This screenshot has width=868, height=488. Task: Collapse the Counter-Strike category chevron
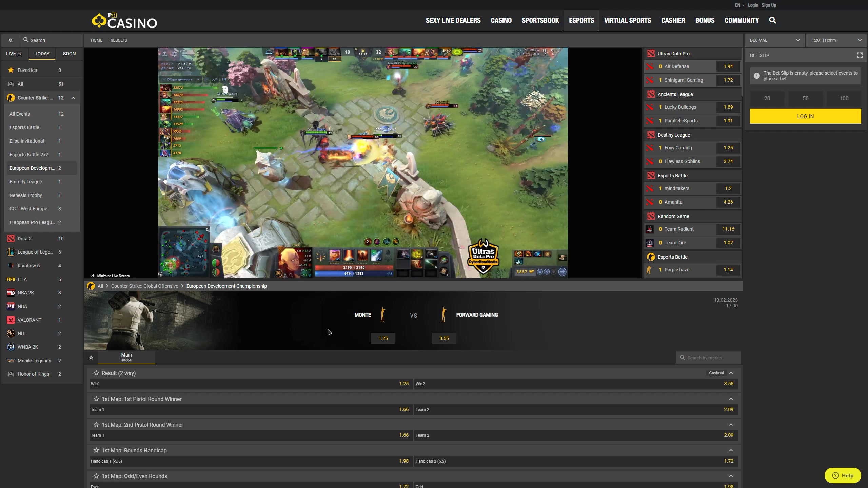pyautogui.click(x=73, y=98)
